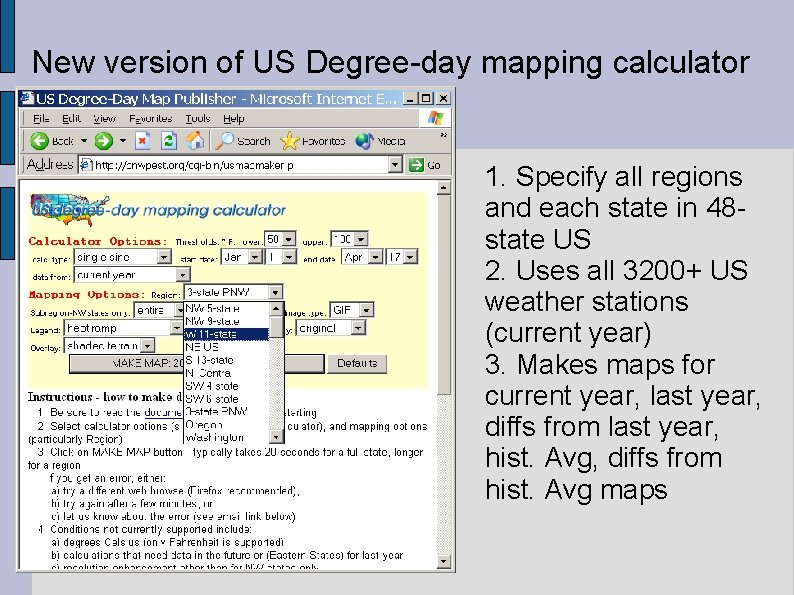Select Oregon in region list
Image resolution: width=794 pixels, height=595 pixels.
click(x=227, y=425)
